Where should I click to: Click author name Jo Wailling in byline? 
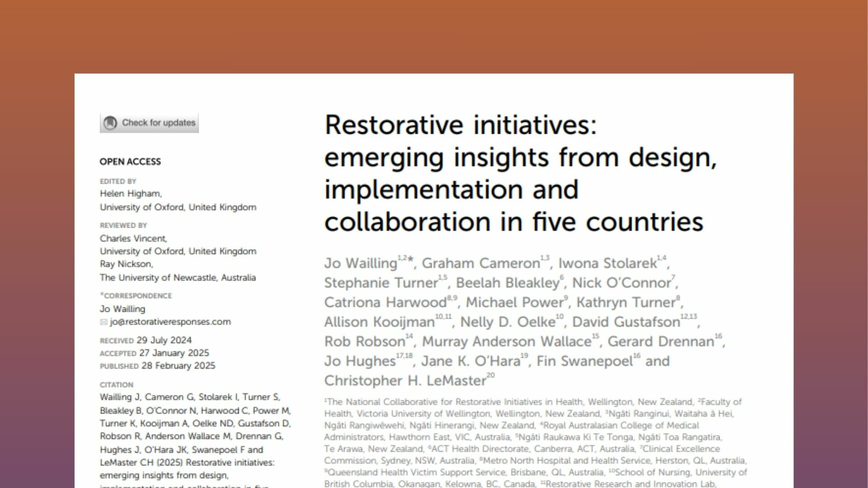pyautogui.click(x=361, y=263)
